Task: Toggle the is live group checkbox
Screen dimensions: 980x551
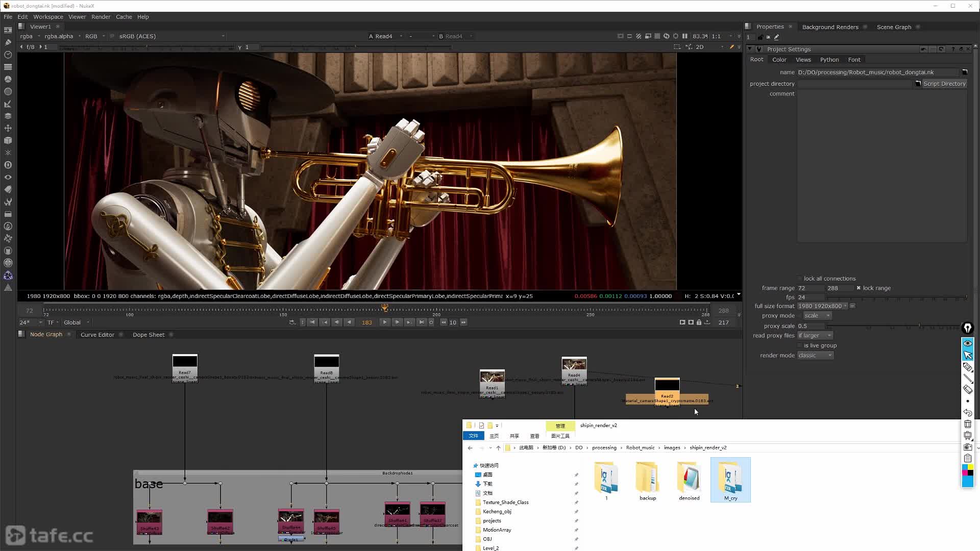Action: click(800, 346)
